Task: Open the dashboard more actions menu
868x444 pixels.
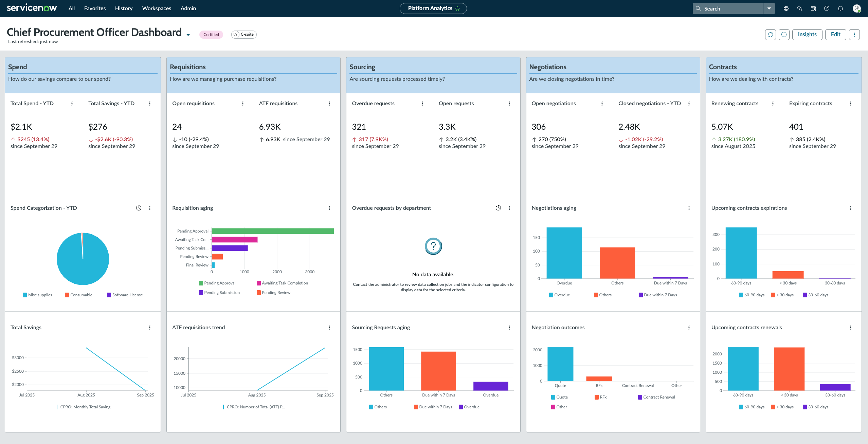Action: [854, 35]
